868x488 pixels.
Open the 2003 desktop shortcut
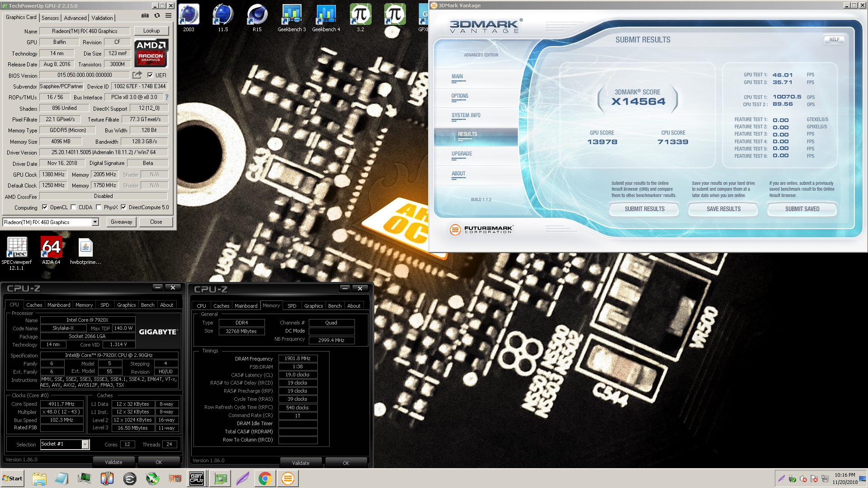click(189, 18)
